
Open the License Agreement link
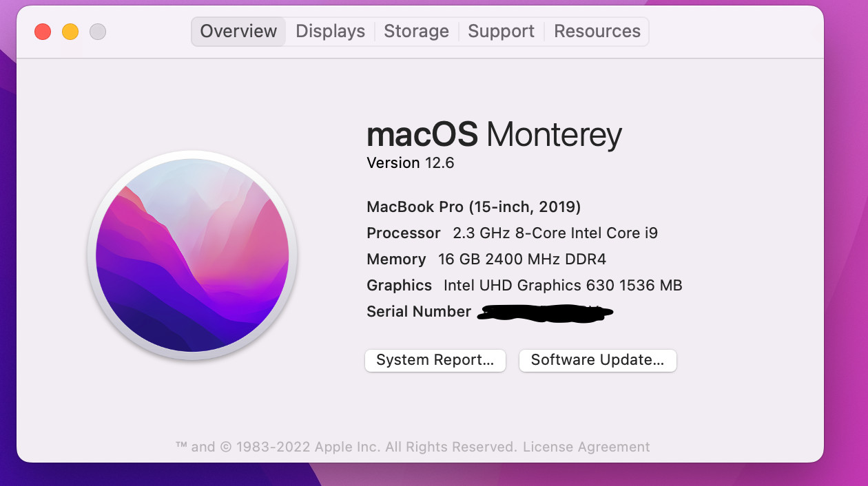586,447
